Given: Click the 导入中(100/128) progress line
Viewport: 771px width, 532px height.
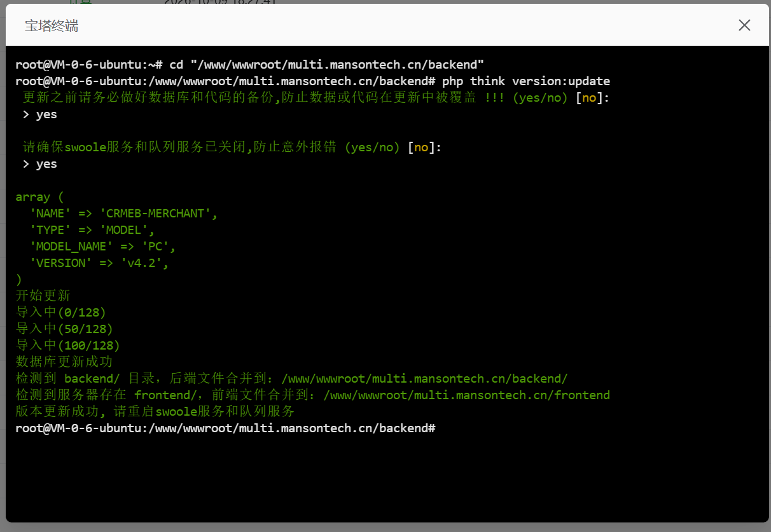Looking at the screenshot, I should pos(68,346).
